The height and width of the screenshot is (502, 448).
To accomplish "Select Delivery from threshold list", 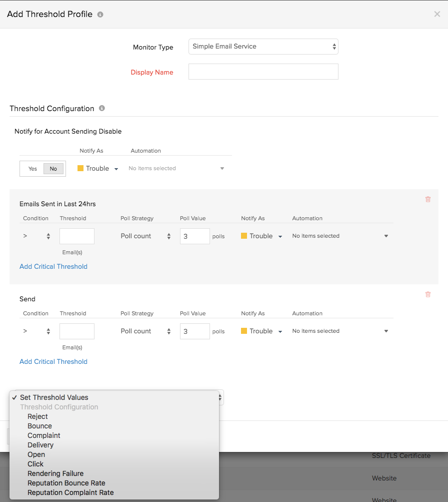I will tap(114, 445).
